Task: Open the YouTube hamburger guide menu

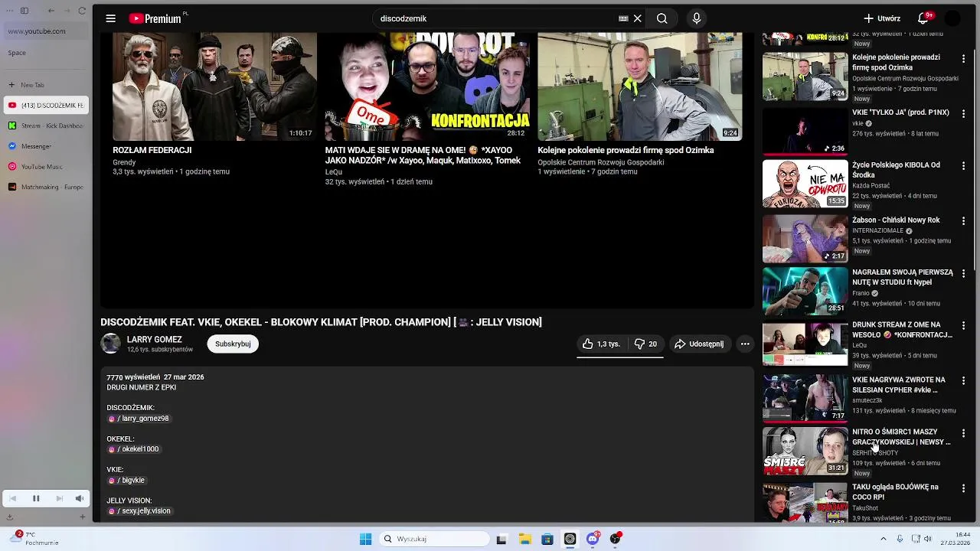Action: tap(111, 18)
